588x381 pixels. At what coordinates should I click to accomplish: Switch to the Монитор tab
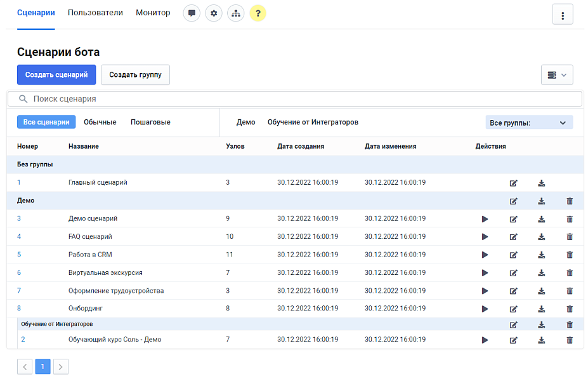click(153, 13)
